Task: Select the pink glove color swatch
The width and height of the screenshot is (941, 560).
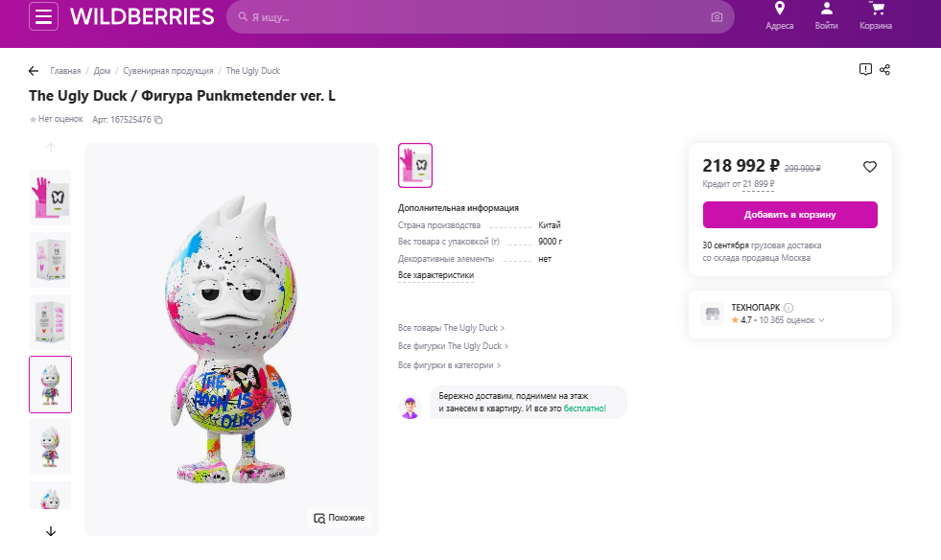Action: tap(415, 166)
